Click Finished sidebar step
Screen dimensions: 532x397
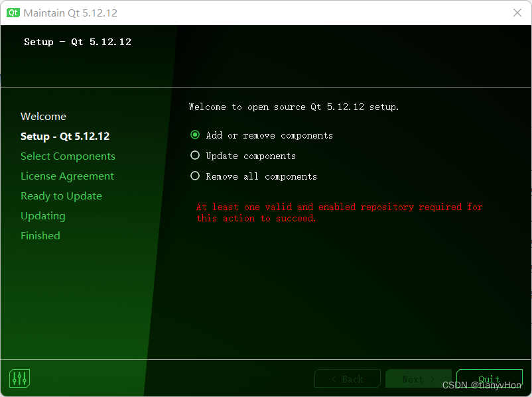[x=40, y=236]
